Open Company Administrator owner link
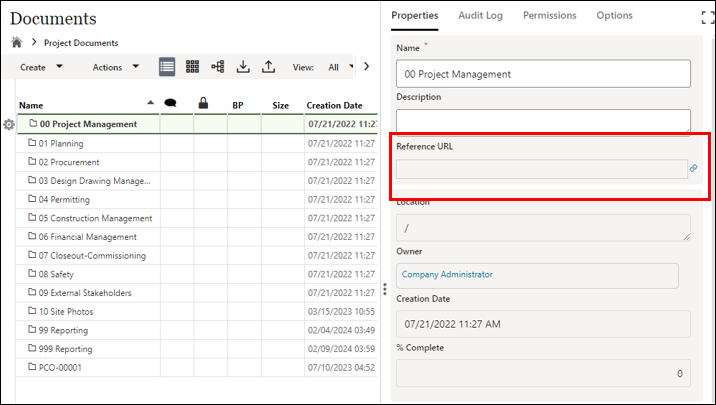The width and height of the screenshot is (716, 405). coord(447,274)
